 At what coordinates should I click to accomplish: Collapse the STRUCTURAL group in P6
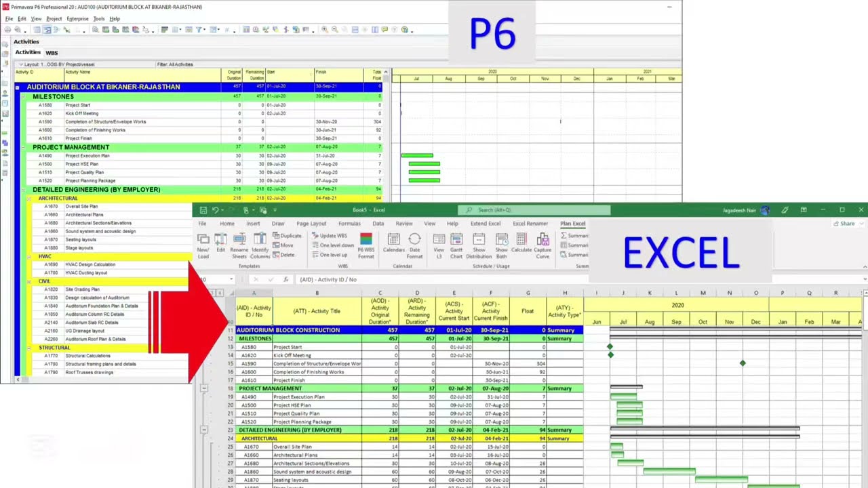(x=29, y=348)
